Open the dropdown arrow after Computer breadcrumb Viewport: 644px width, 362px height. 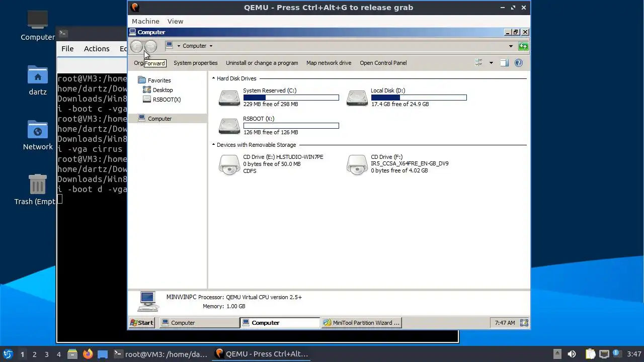pos(211,46)
